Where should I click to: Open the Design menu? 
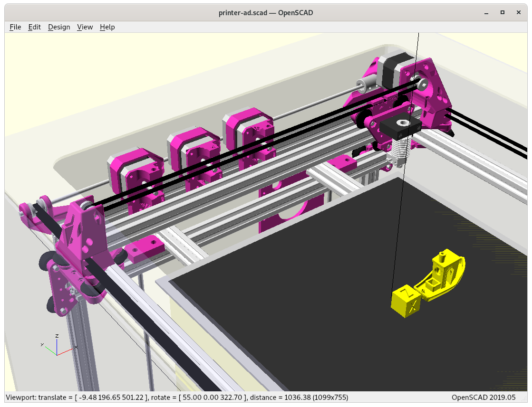coord(59,27)
